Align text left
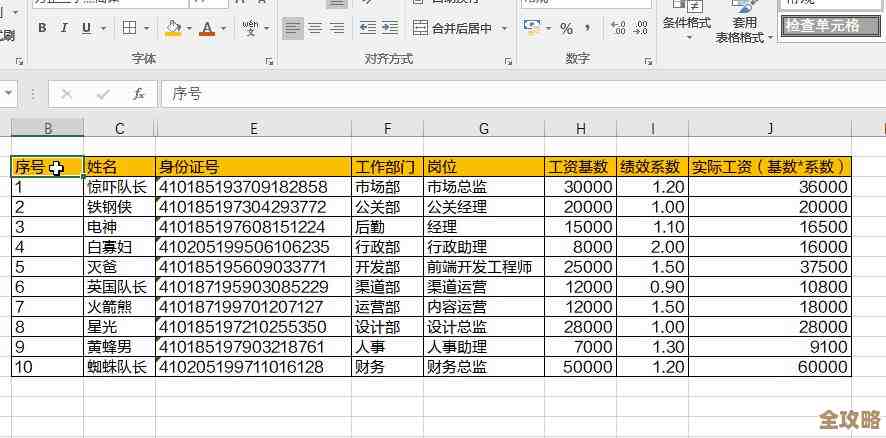Viewport: 886px width, 438px height. (292, 28)
